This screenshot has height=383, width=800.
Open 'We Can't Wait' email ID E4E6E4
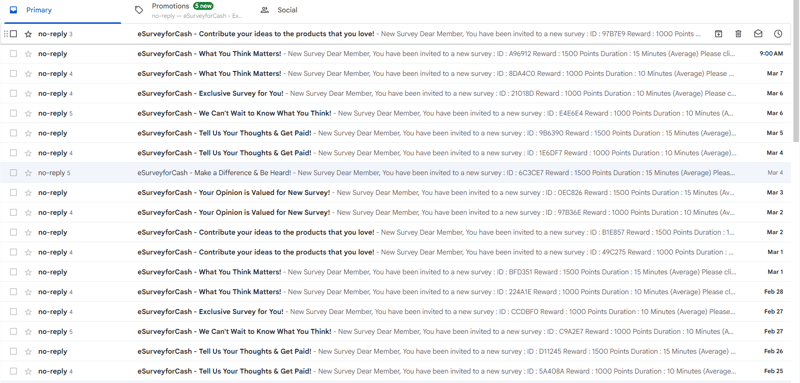[x=395, y=113]
